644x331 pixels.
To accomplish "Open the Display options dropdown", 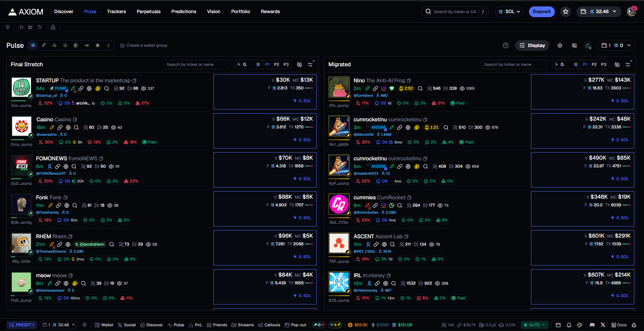I will [532, 45].
